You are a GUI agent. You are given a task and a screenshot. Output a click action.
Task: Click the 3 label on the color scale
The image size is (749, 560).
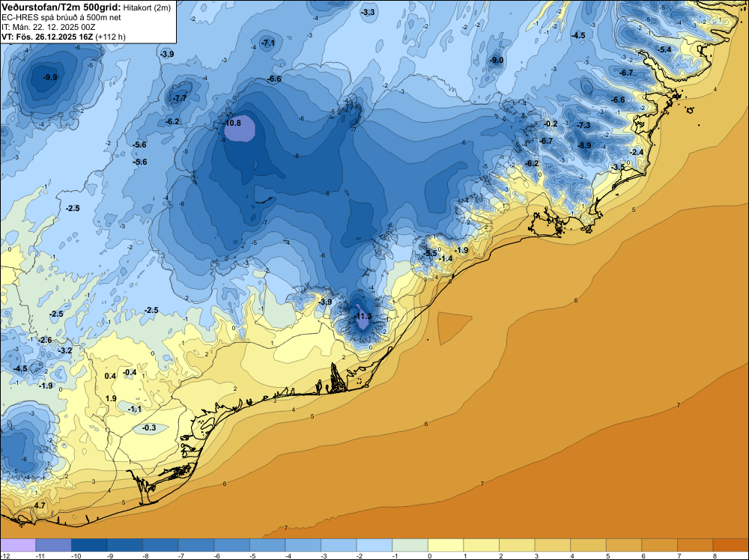tap(536, 556)
